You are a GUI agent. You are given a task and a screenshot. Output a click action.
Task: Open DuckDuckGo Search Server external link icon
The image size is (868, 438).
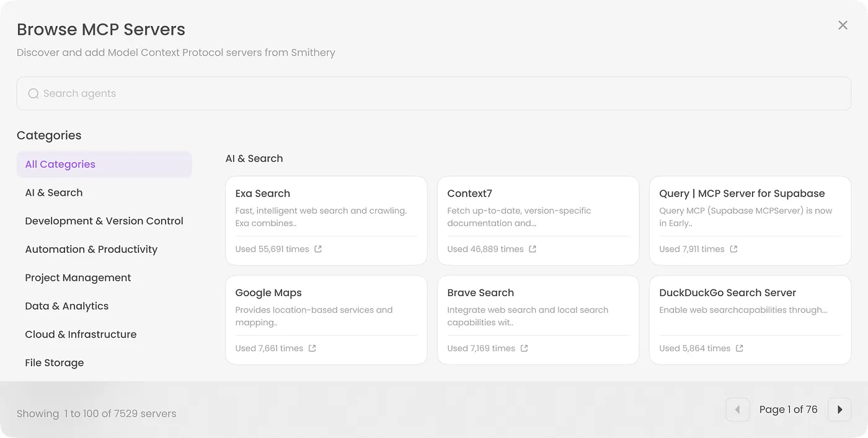tap(739, 348)
